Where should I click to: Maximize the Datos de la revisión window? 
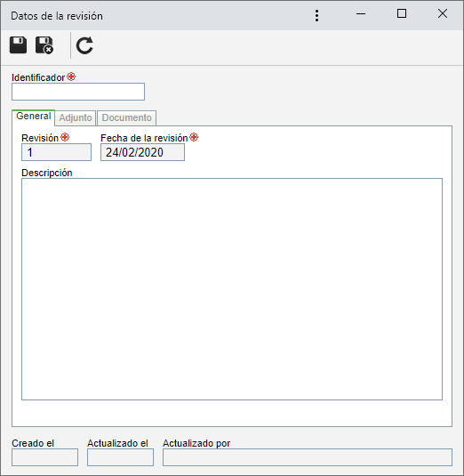point(402,13)
